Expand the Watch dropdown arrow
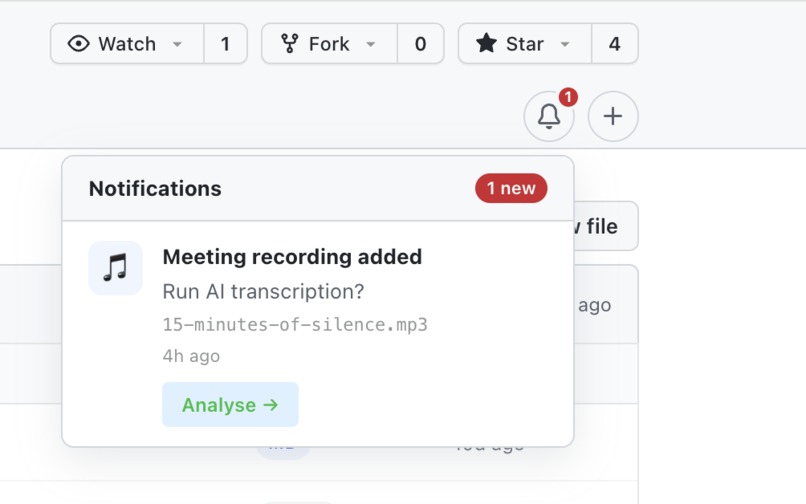This screenshot has width=806, height=504. click(x=177, y=44)
